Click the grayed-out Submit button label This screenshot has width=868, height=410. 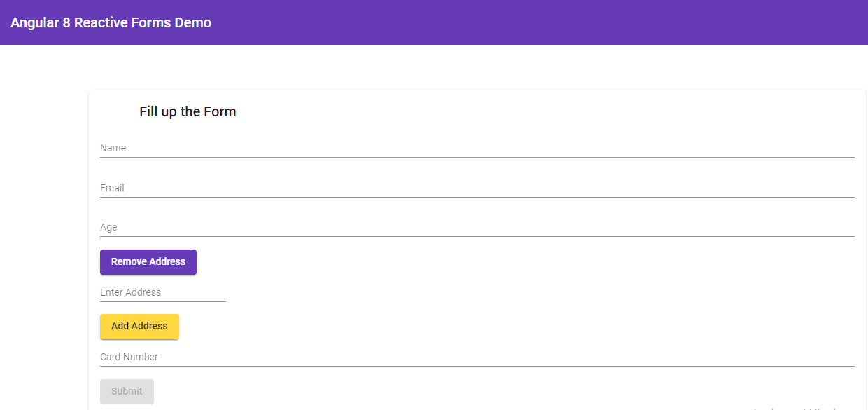coord(127,391)
